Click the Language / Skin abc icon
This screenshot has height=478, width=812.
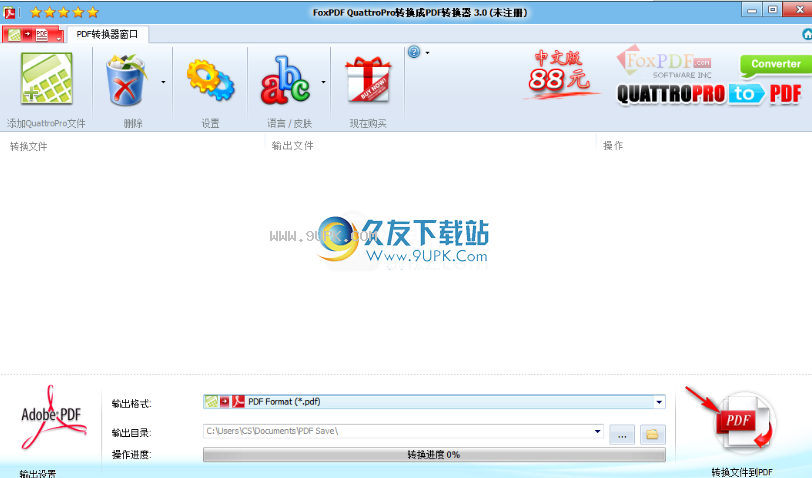tap(285, 80)
